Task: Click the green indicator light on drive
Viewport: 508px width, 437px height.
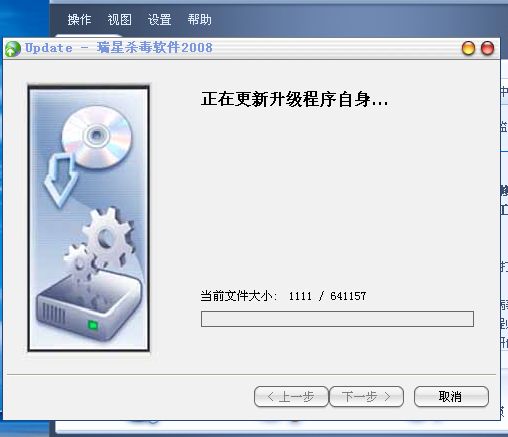Action: click(93, 325)
